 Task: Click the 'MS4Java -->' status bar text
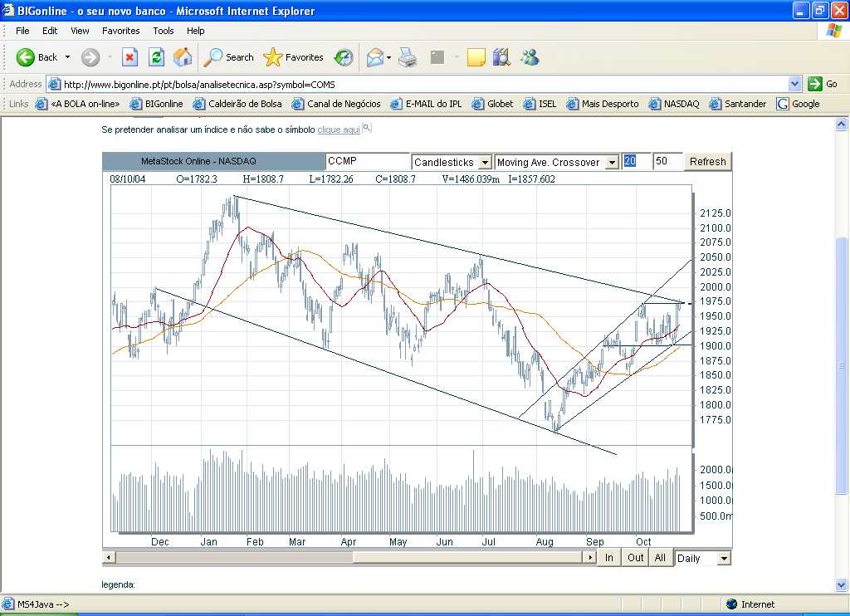43,604
